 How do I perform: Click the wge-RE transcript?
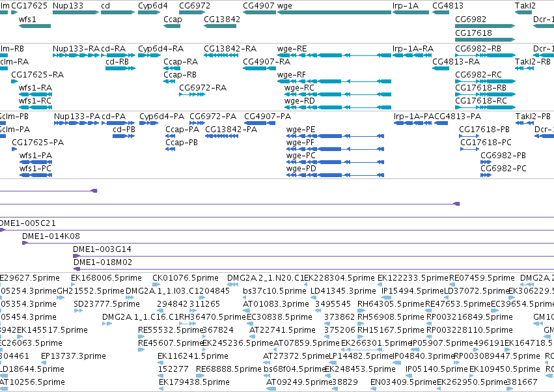(334, 55)
